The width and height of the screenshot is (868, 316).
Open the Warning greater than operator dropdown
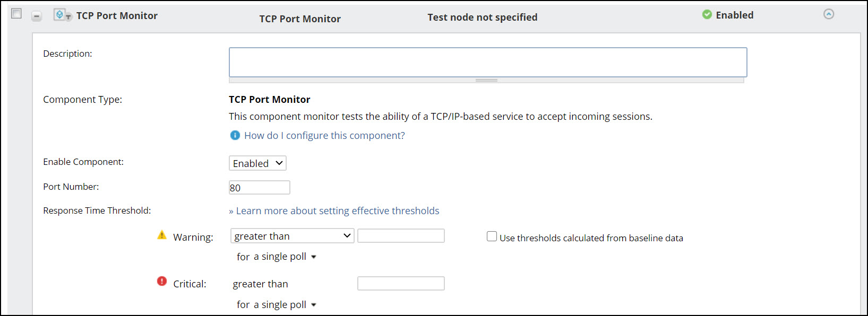pyautogui.click(x=293, y=236)
